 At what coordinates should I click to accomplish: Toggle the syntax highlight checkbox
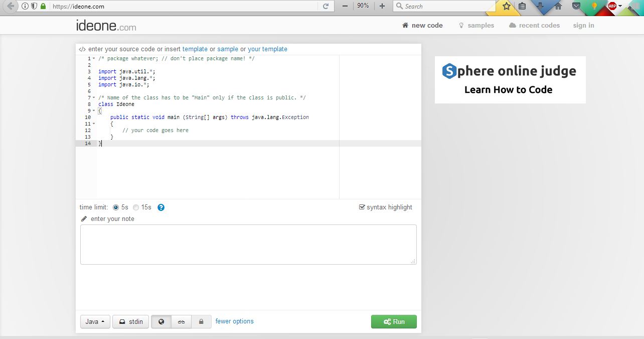coord(362,207)
